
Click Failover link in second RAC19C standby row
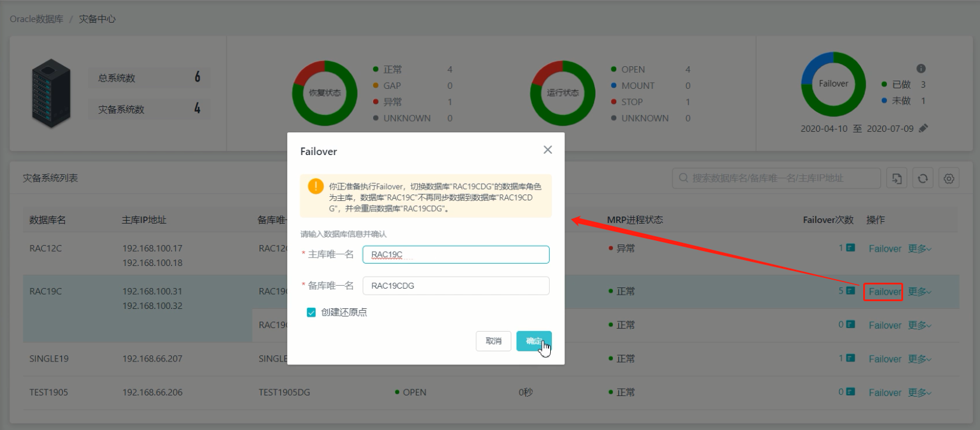coord(885,325)
